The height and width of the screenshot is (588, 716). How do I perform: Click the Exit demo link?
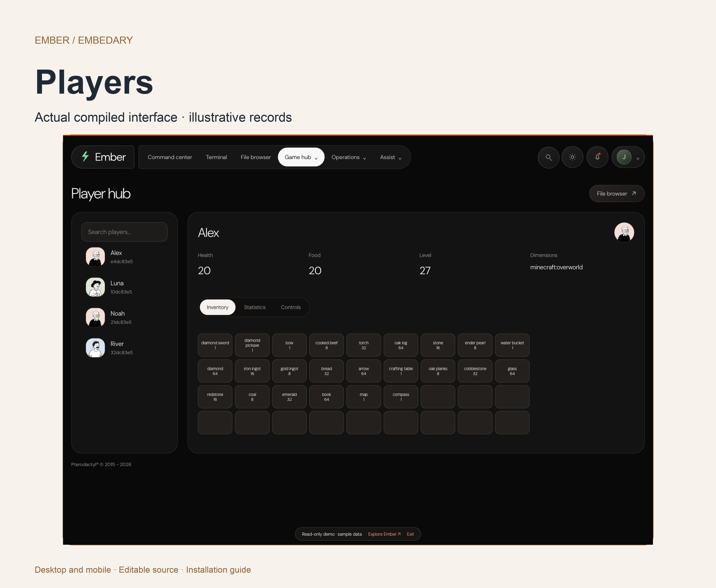(x=410, y=534)
